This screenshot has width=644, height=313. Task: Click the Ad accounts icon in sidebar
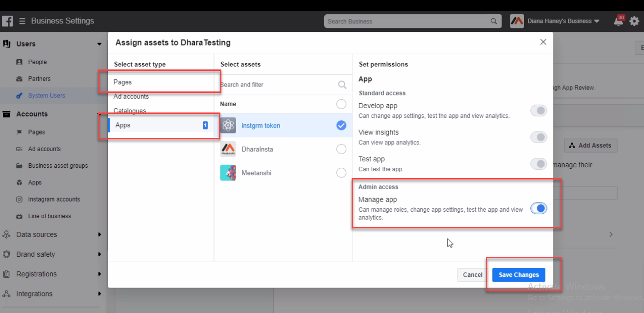pyautogui.click(x=20, y=149)
